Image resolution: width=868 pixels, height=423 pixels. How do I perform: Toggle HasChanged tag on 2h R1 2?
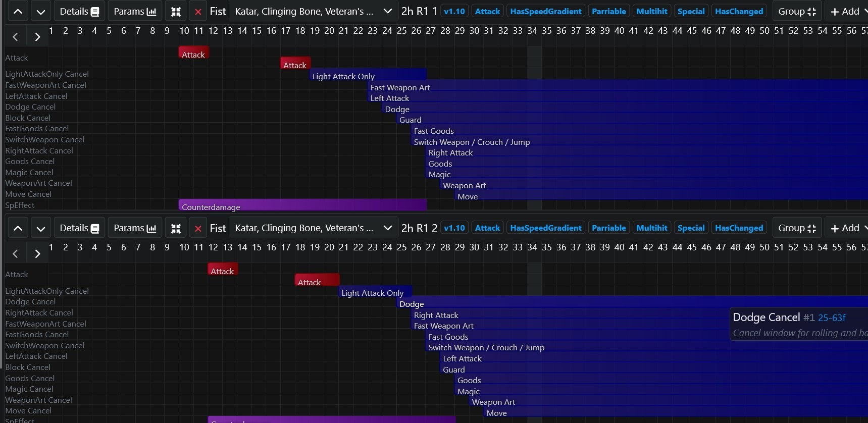tap(739, 228)
